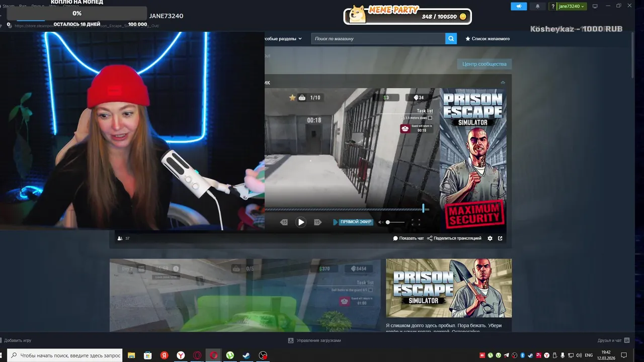The height and width of the screenshot is (362, 644).
Task: Collapse the broadcast panel chevron
Action: (x=503, y=82)
